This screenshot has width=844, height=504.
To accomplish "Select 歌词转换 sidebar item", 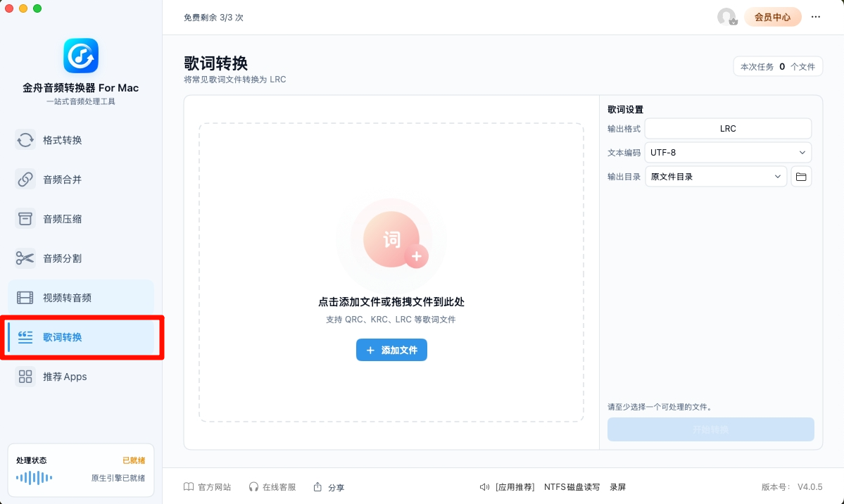I will (81, 337).
